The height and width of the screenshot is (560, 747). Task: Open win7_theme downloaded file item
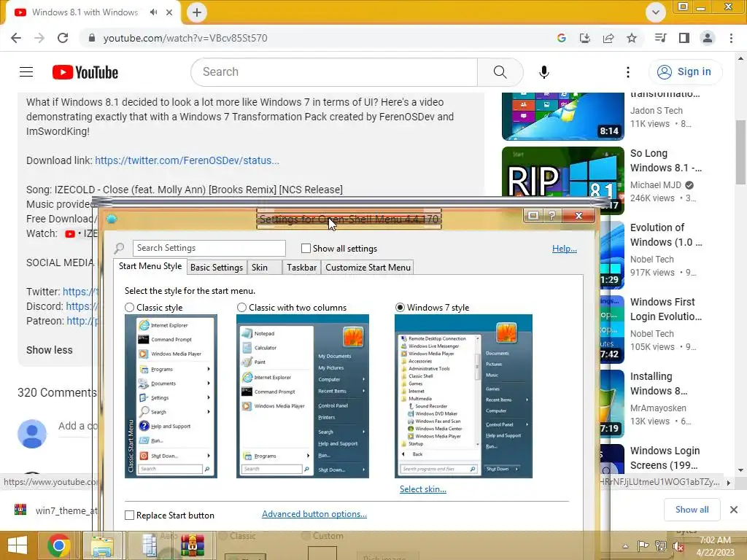[55, 510]
